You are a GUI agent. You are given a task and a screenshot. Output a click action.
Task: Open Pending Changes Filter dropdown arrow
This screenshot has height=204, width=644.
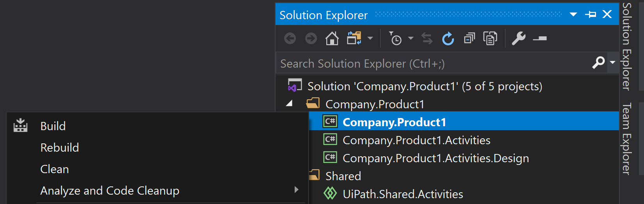tap(411, 38)
